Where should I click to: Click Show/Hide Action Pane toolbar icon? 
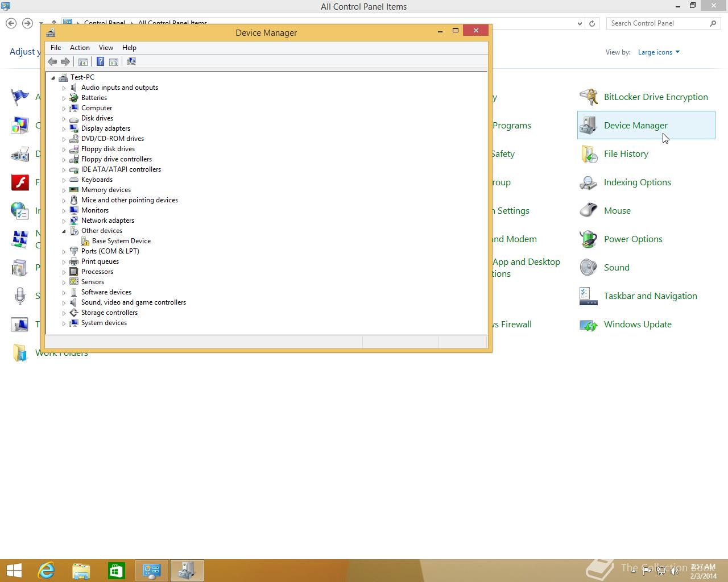[x=114, y=61]
